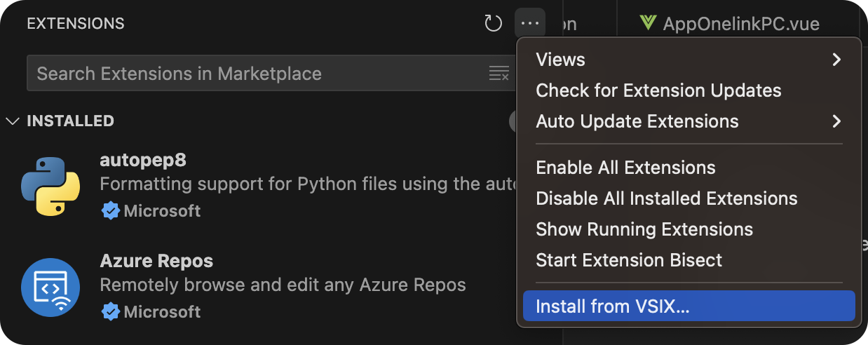Expand Auto Update Extensions submenu
Viewport: 868px width, 345px height.
(x=689, y=121)
